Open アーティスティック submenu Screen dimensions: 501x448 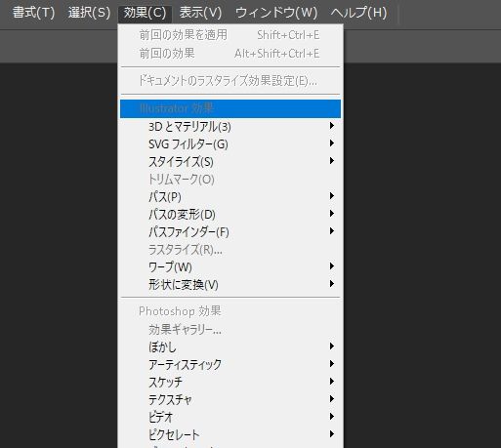230,365
